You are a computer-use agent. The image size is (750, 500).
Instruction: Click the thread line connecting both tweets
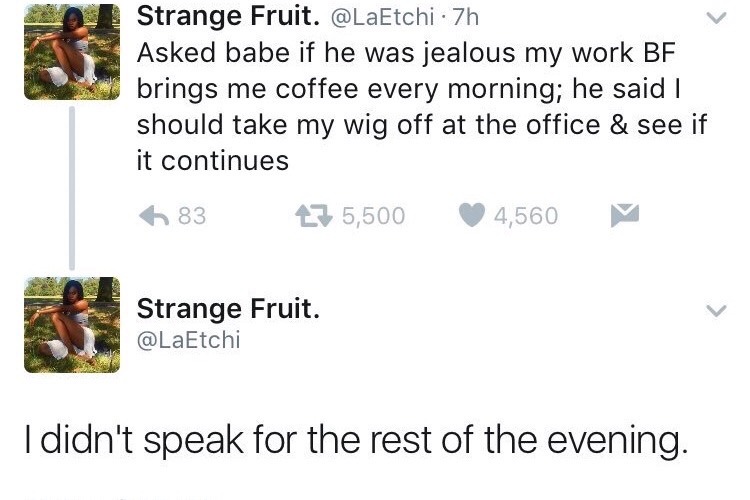click(x=72, y=189)
